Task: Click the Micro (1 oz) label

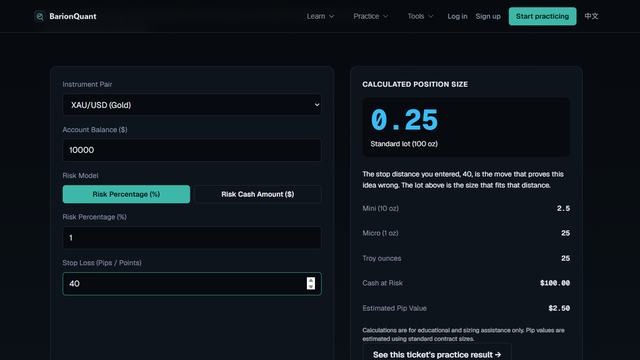Action: tap(380, 233)
